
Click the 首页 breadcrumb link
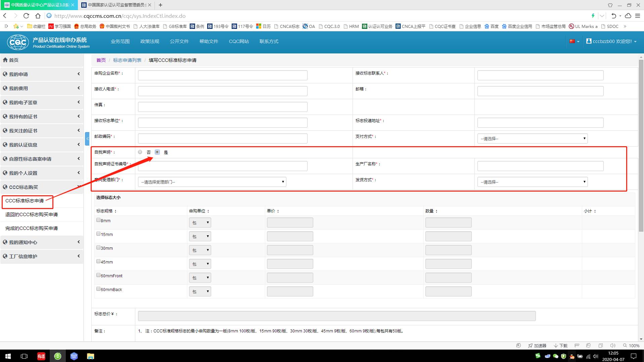(101, 60)
